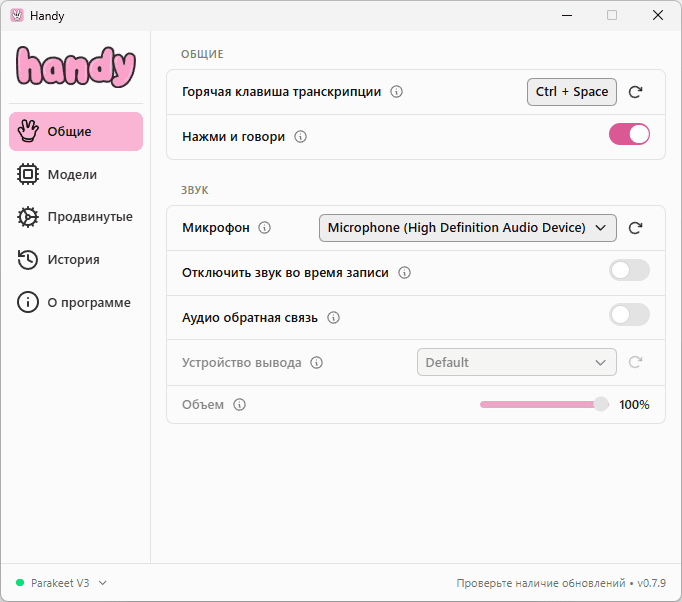Viewport: 682px width, 602px height.
Task: Reset the microphone selection
Action: click(635, 228)
